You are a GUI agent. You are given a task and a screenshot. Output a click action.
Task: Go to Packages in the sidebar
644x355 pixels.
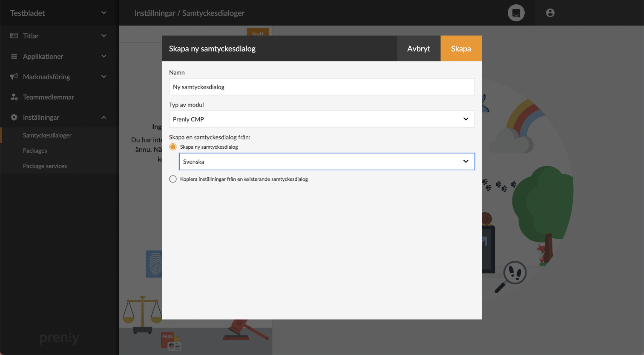(x=35, y=151)
